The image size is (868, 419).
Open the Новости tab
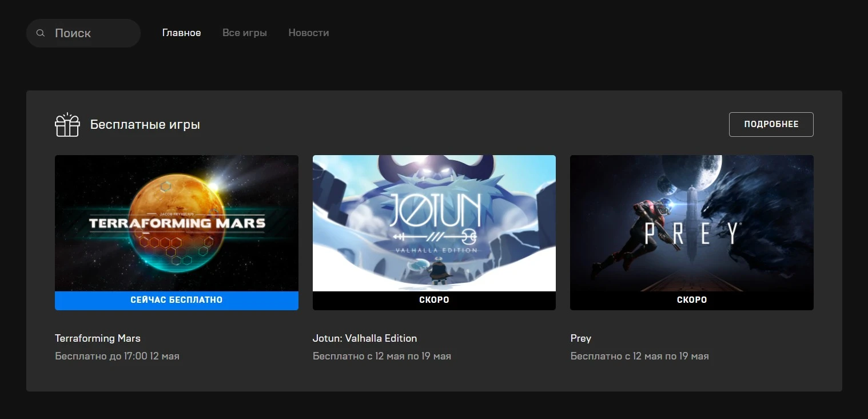[309, 33]
